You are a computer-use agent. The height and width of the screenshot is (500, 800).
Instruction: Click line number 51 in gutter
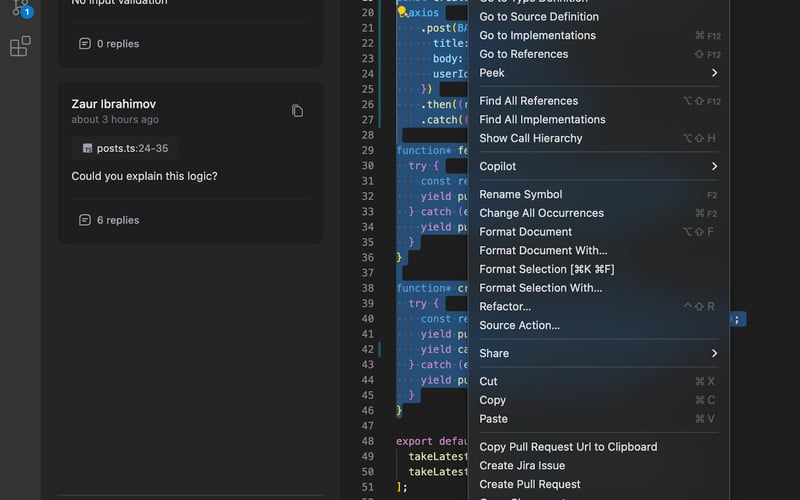click(x=368, y=487)
